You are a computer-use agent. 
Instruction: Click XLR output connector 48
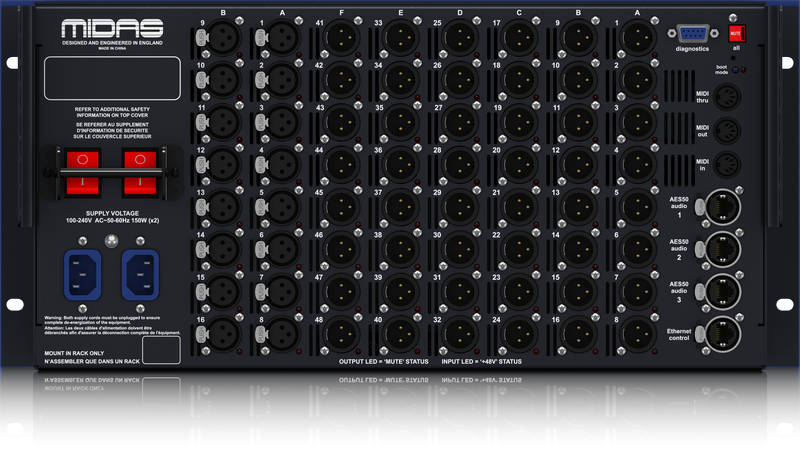[x=342, y=335]
